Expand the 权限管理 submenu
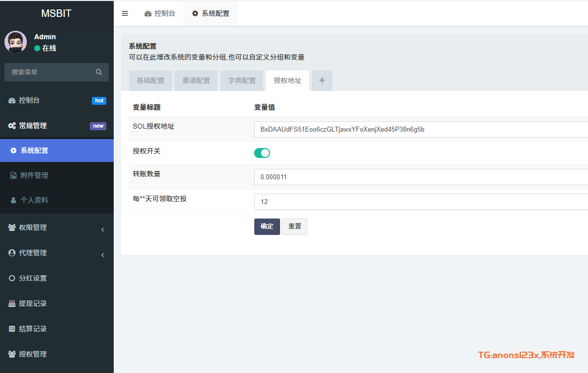This screenshot has height=373, width=588. pyautogui.click(x=33, y=227)
